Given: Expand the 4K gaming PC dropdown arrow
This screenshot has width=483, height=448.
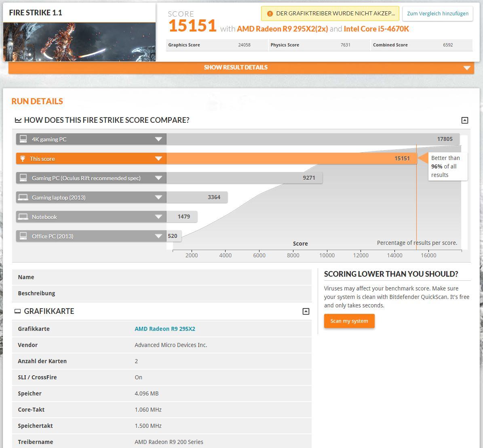Looking at the screenshot, I should click(158, 139).
